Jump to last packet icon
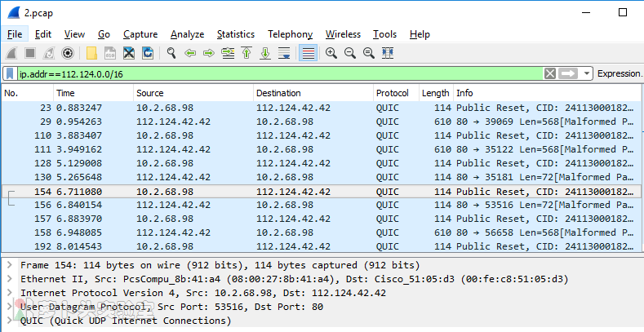The image size is (644, 332). (x=265, y=53)
